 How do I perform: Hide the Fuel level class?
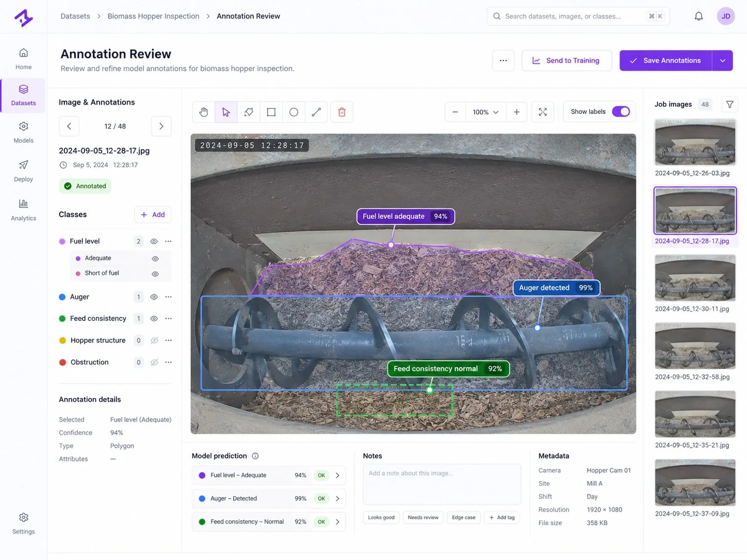tap(154, 241)
